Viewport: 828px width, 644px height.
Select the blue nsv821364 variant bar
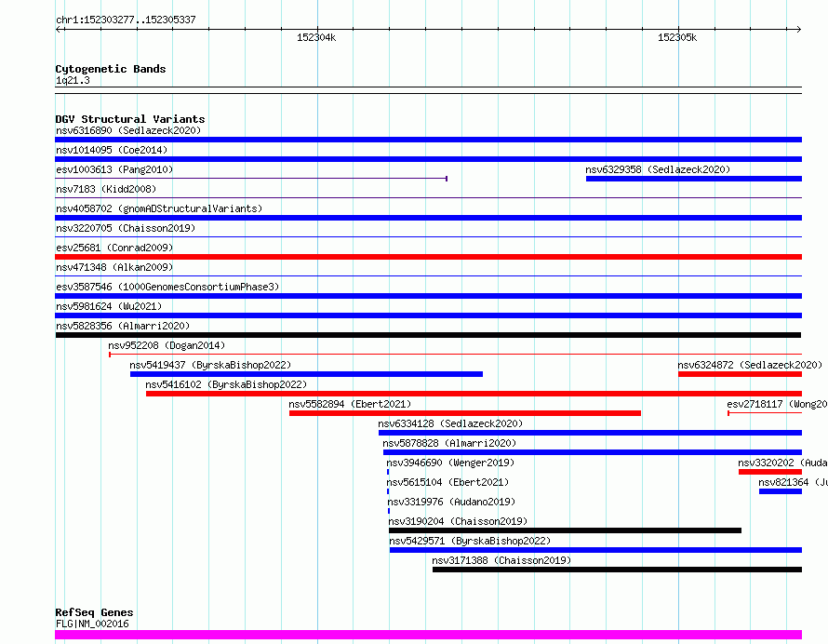781,491
